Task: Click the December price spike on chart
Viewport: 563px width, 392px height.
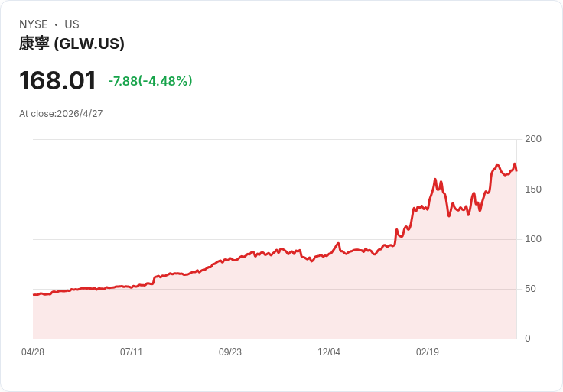Action: click(338, 244)
